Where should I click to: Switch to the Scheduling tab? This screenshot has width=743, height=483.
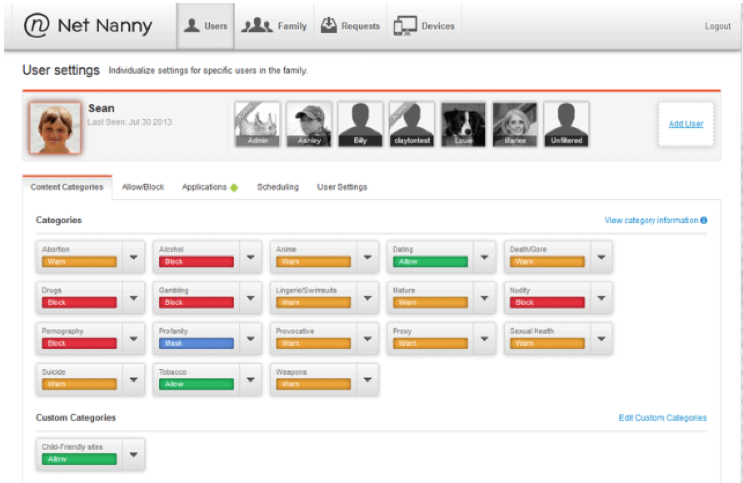click(x=278, y=187)
